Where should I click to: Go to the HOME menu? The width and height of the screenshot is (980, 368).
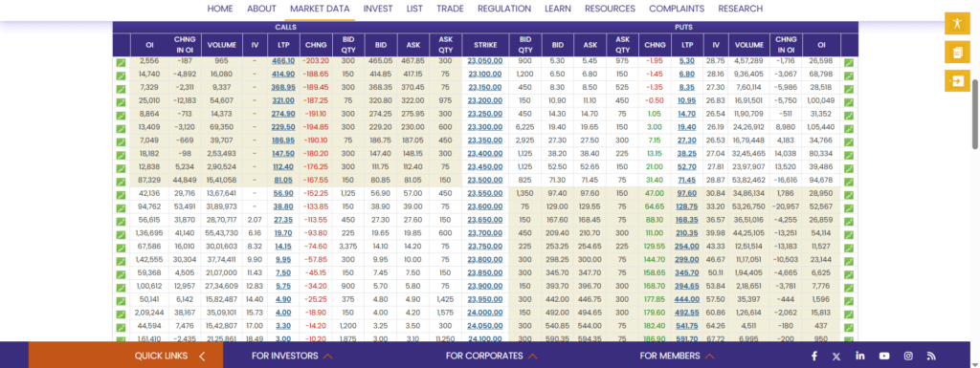220,9
